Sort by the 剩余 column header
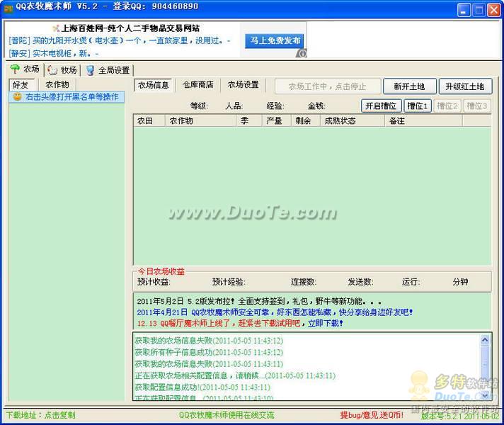The height and width of the screenshot is (425, 504). pyautogui.click(x=306, y=120)
